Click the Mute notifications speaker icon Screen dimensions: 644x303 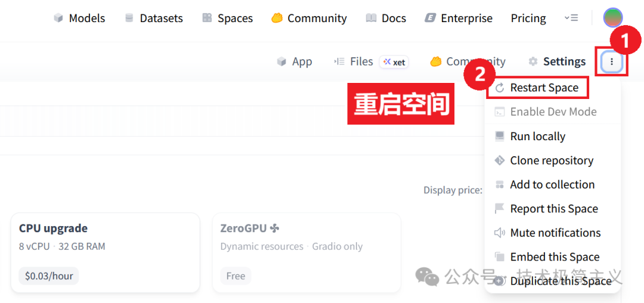pyautogui.click(x=500, y=233)
